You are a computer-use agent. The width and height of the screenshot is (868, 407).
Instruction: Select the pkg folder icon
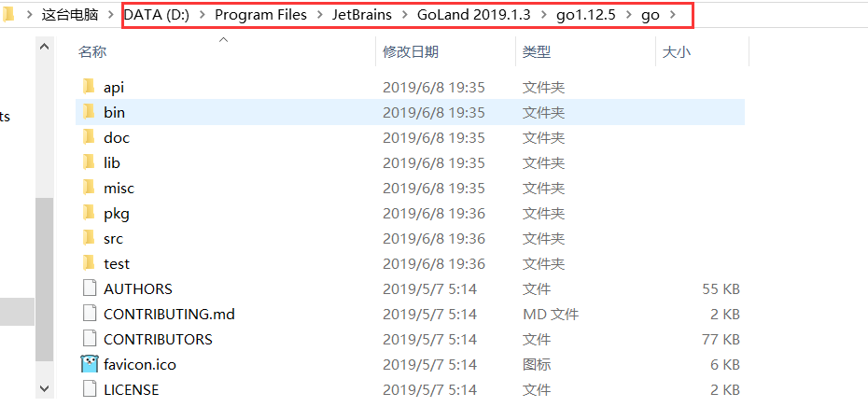89,213
